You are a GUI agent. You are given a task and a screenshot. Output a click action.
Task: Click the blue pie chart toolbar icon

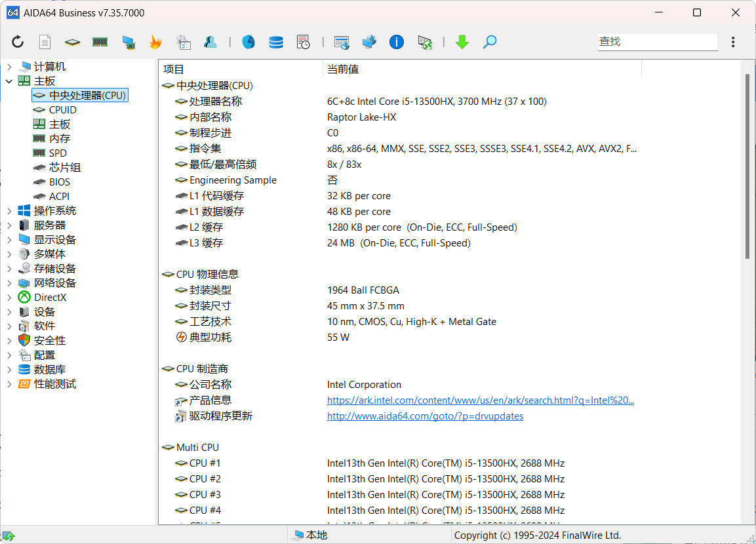point(249,42)
